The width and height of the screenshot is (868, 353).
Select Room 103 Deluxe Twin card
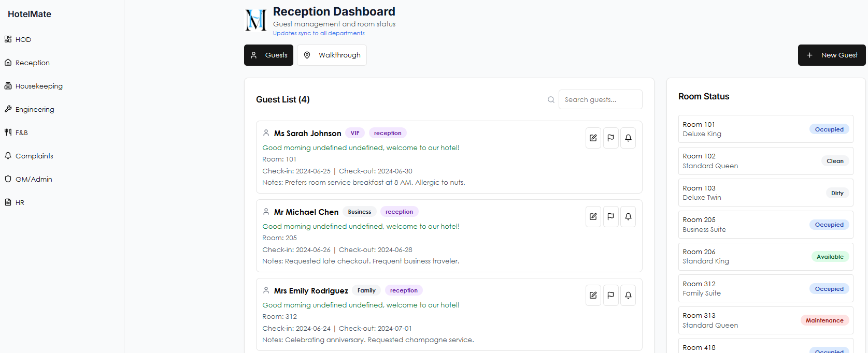(x=765, y=193)
